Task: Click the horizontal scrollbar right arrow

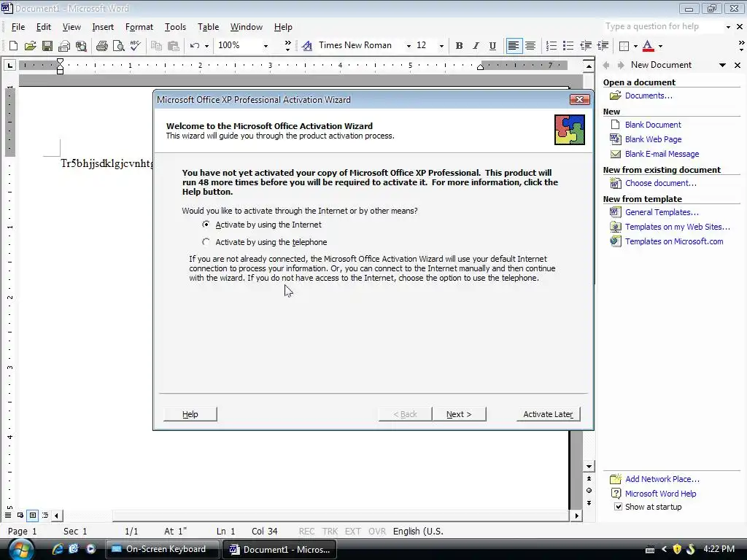Action: [576, 516]
